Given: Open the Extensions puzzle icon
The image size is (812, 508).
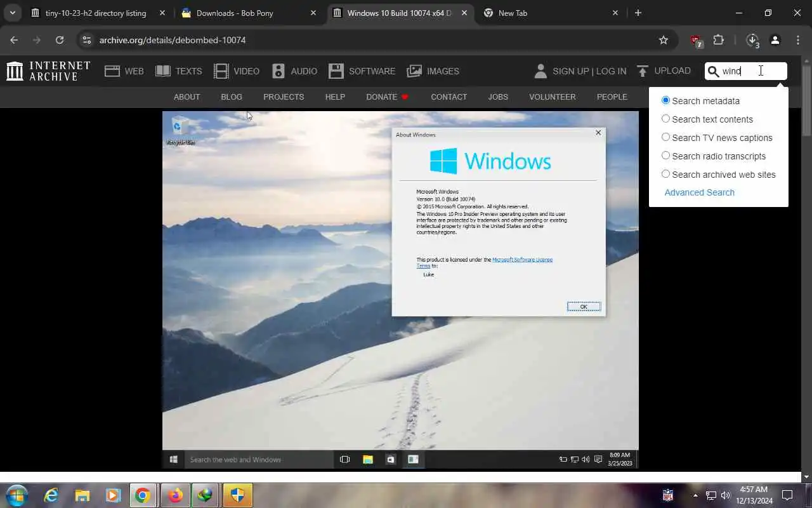Looking at the screenshot, I should point(719,40).
